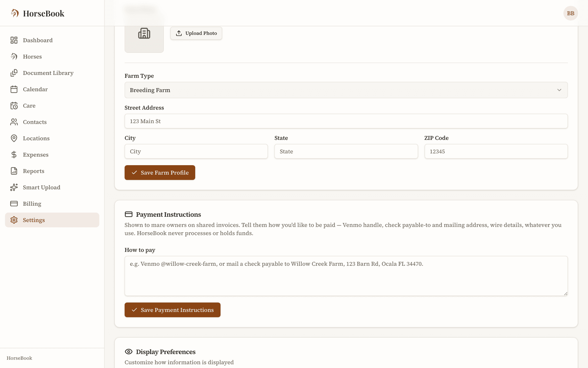The width and height of the screenshot is (588, 368).
Task: Open Expenses in the sidebar
Action: point(52,155)
